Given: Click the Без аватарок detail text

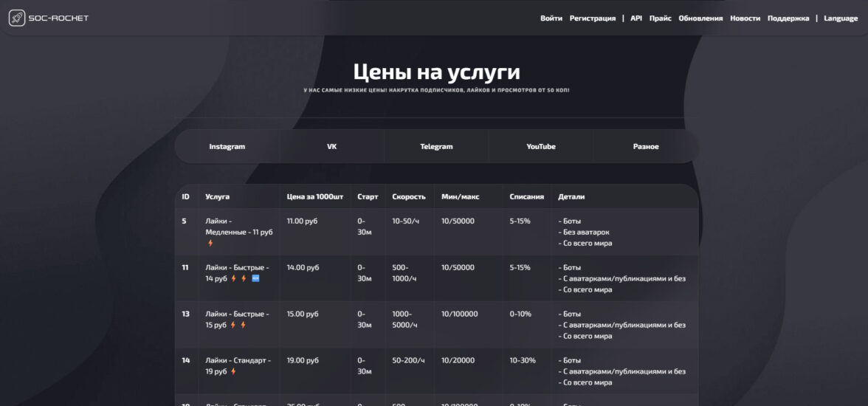Looking at the screenshot, I should coord(584,232).
